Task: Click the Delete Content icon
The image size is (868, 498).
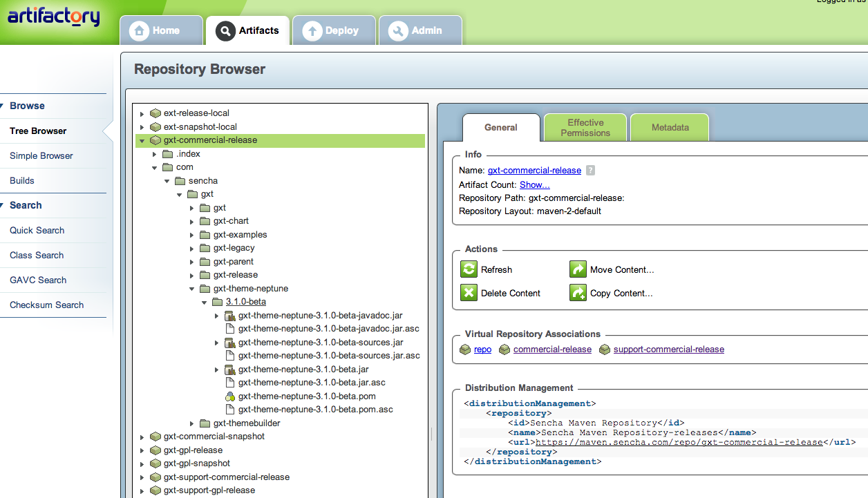Action: point(469,293)
